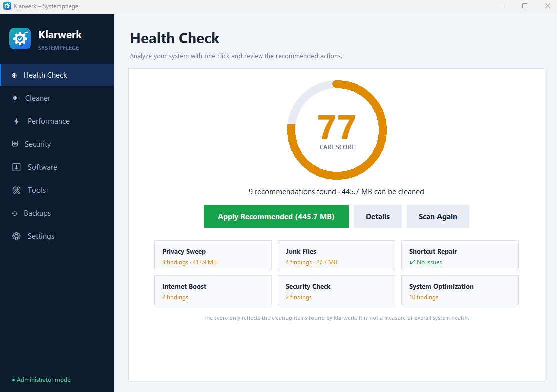This screenshot has height=392, width=557.
Task: Click '3 findings · 417.9 MB' text
Action: click(x=189, y=262)
